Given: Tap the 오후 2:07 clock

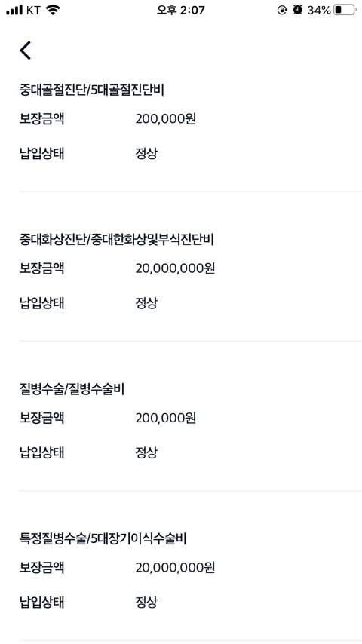Looking at the screenshot, I should (181, 10).
